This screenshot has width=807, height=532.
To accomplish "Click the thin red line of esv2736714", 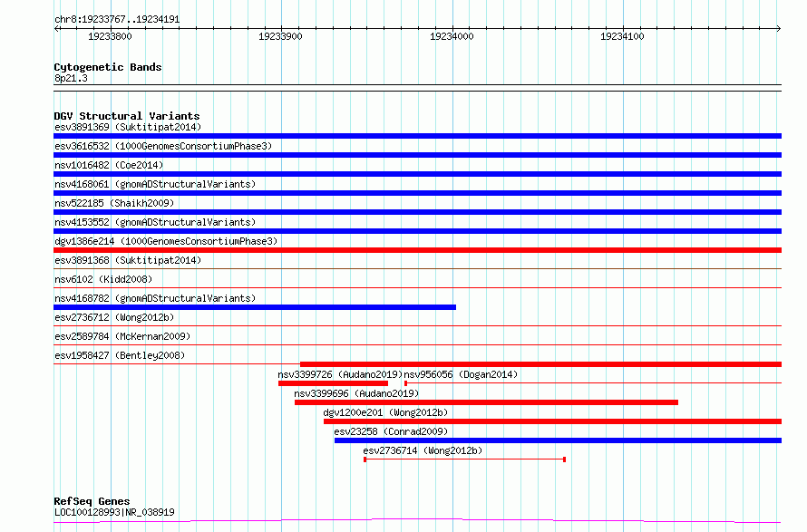I will coord(465,459).
